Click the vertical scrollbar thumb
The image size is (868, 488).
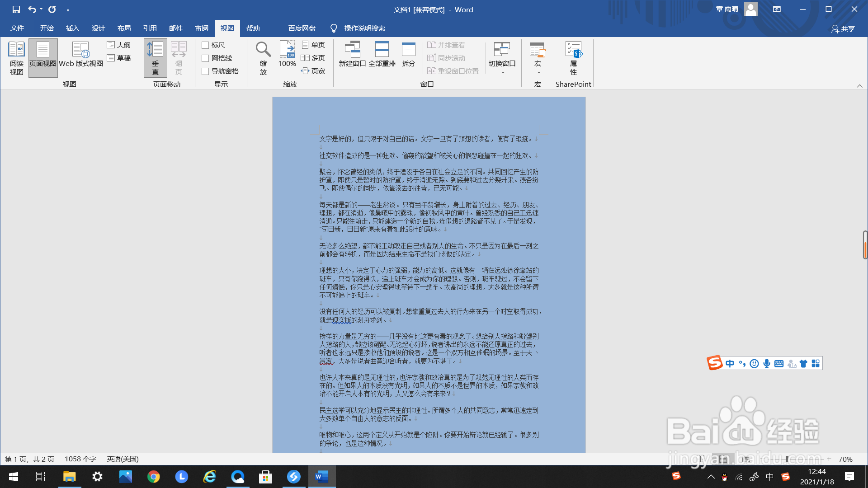[x=865, y=244]
